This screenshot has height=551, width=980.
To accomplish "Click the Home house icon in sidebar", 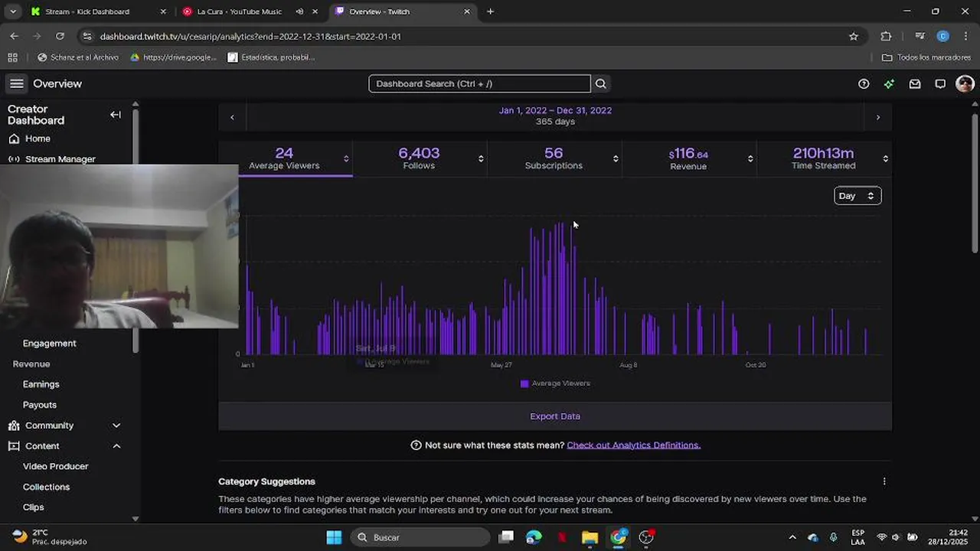I will (x=14, y=139).
